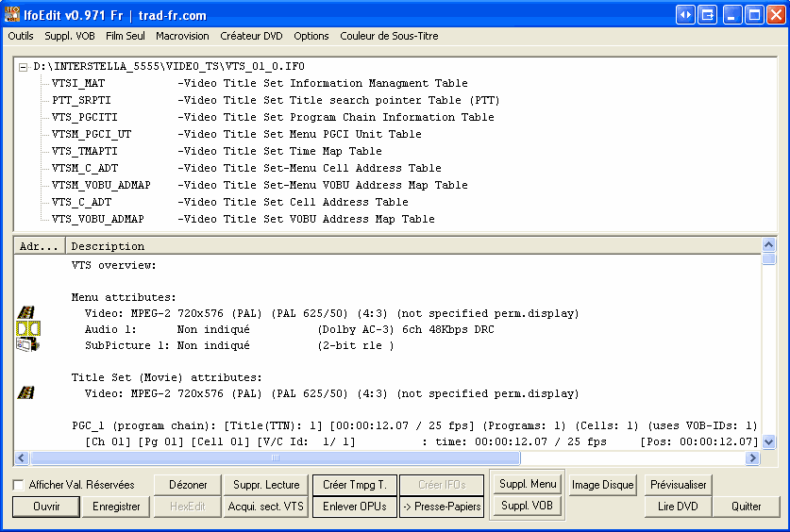Image resolution: width=790 pixels, height=532 pixels.
Task: Click the vertical scrollbar down arrow
Action: [x=769, y=441]
